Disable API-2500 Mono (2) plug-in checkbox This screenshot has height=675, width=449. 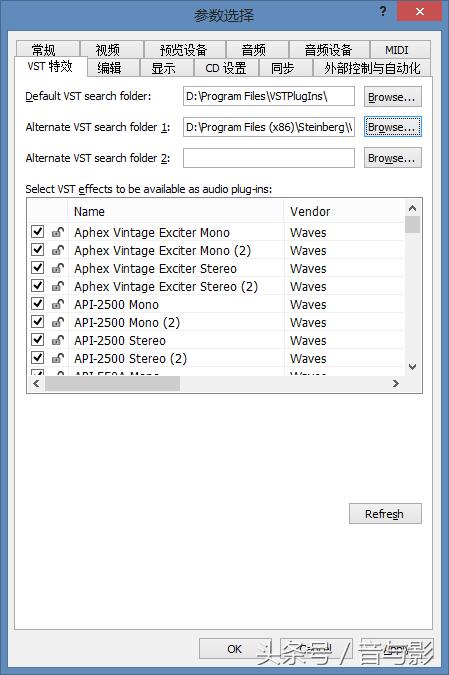pos(37,322)
